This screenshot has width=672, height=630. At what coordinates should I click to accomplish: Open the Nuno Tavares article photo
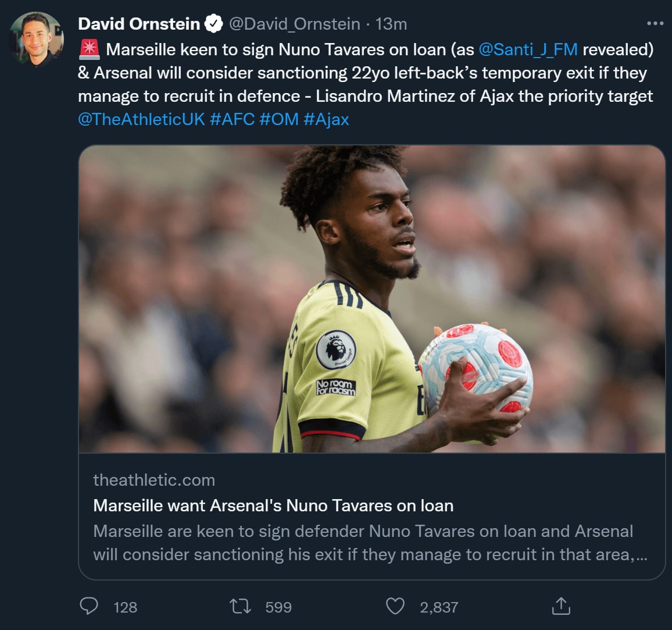coord(372,298)
